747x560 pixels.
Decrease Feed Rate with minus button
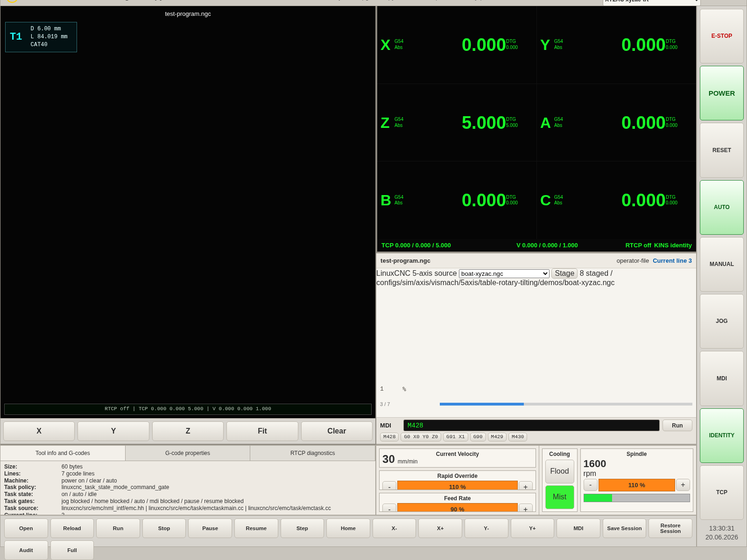(x=389, y=509)
